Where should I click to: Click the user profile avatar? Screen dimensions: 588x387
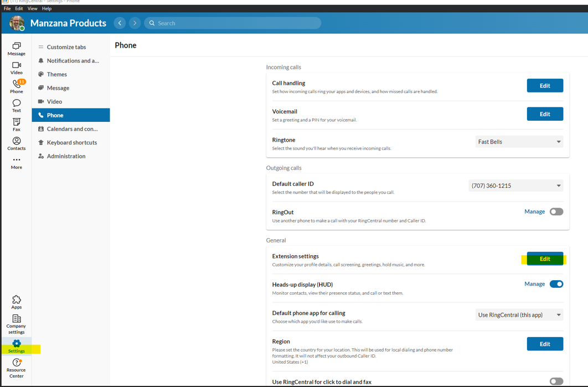[17, 23]
